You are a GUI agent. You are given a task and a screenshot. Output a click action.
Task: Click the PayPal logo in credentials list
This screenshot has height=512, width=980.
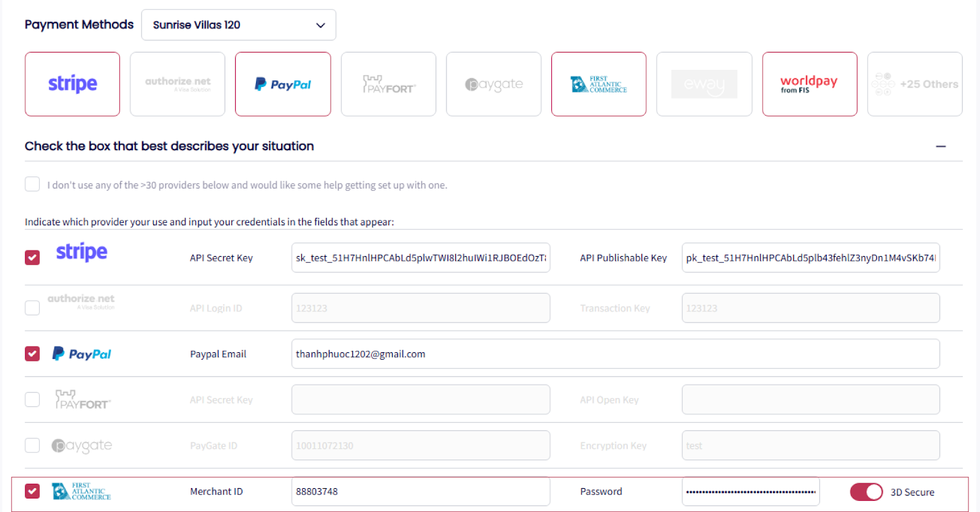click(81, 354)
